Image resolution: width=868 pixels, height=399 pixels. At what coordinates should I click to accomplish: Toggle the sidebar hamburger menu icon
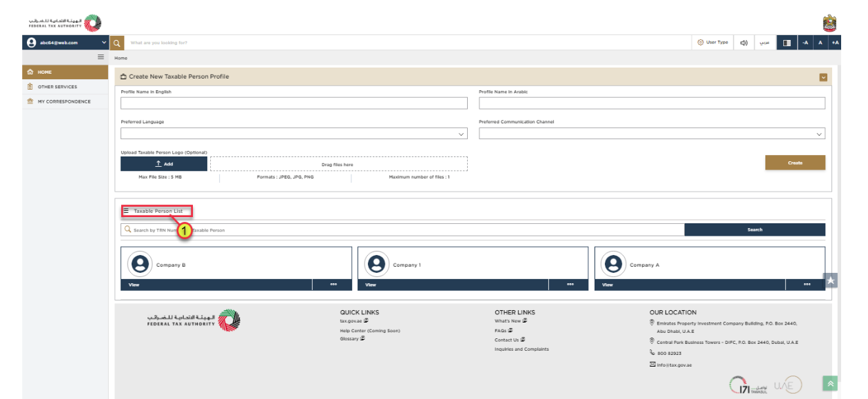(x=101, y=57)
